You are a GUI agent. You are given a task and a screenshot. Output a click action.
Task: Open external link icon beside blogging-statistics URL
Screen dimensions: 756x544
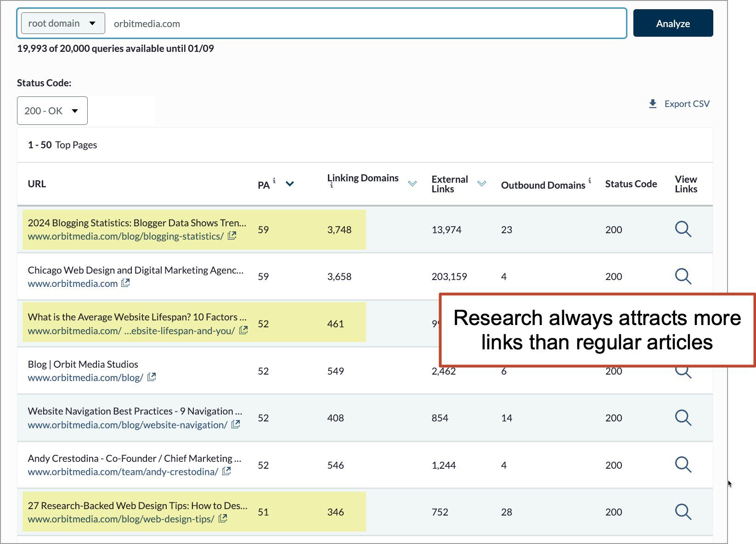coord(232,236)
